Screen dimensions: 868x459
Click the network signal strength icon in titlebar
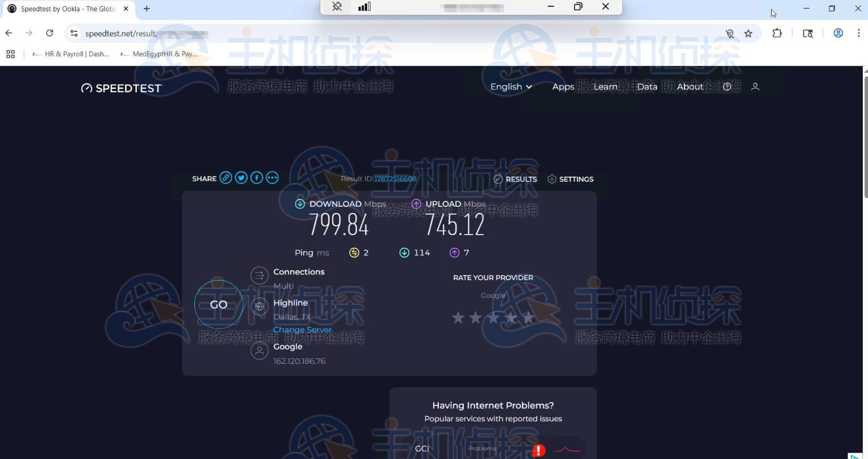(364, 6)
